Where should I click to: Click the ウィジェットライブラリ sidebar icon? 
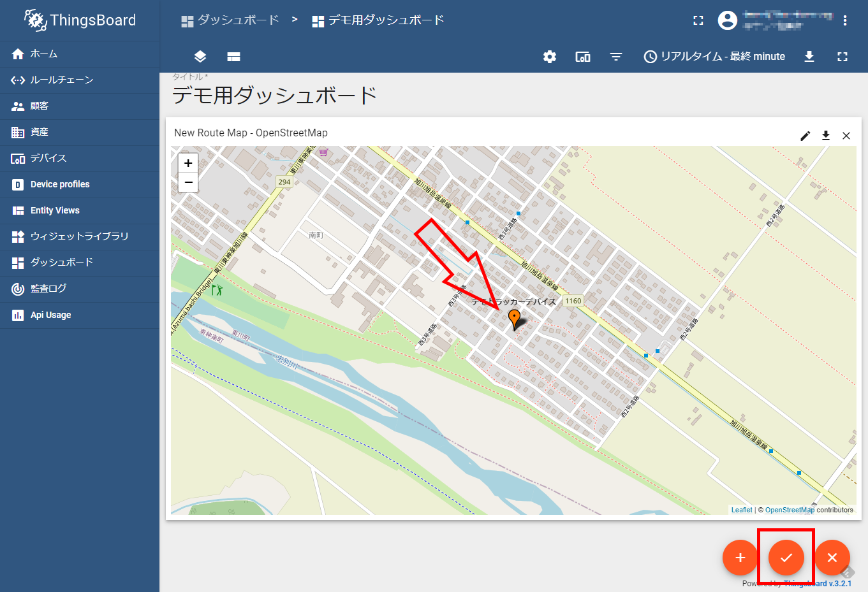click(x=18, y=237)
